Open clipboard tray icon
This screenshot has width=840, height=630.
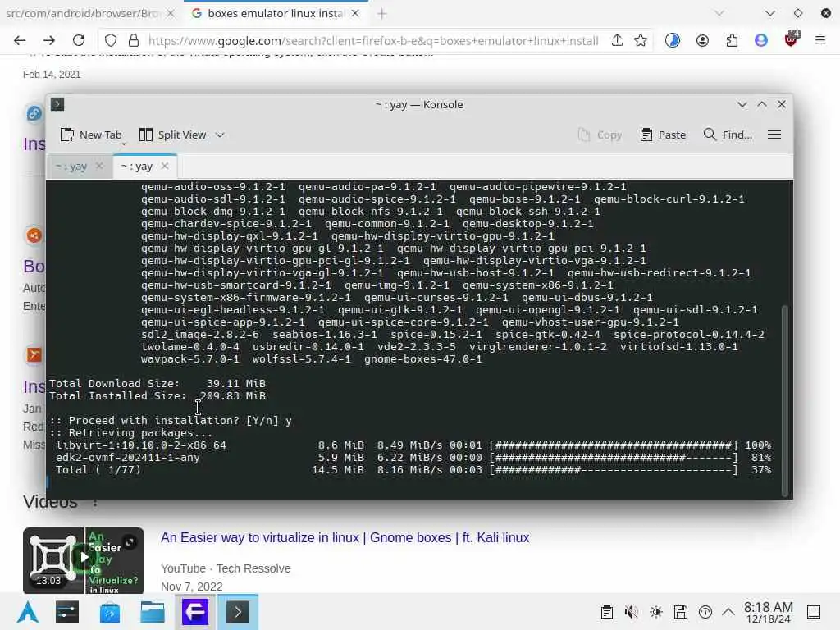(x=606, y=612)
